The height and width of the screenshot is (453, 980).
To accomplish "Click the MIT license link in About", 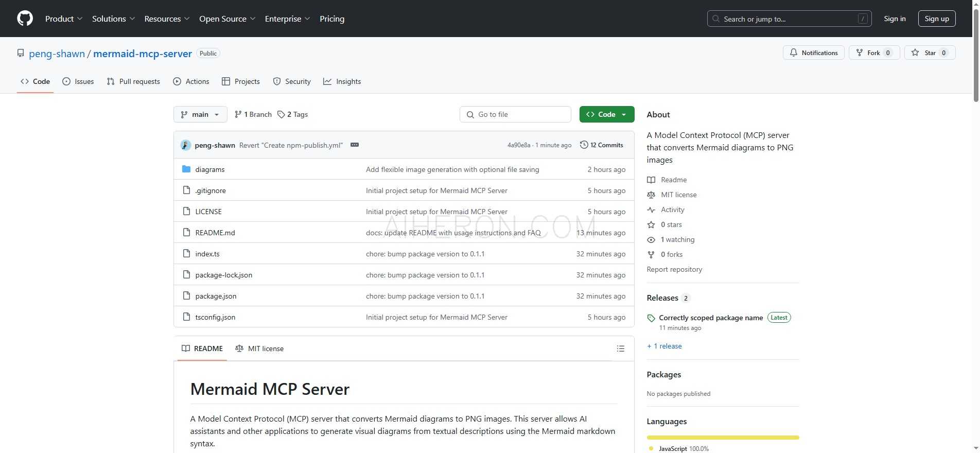I will coord(672,195).
